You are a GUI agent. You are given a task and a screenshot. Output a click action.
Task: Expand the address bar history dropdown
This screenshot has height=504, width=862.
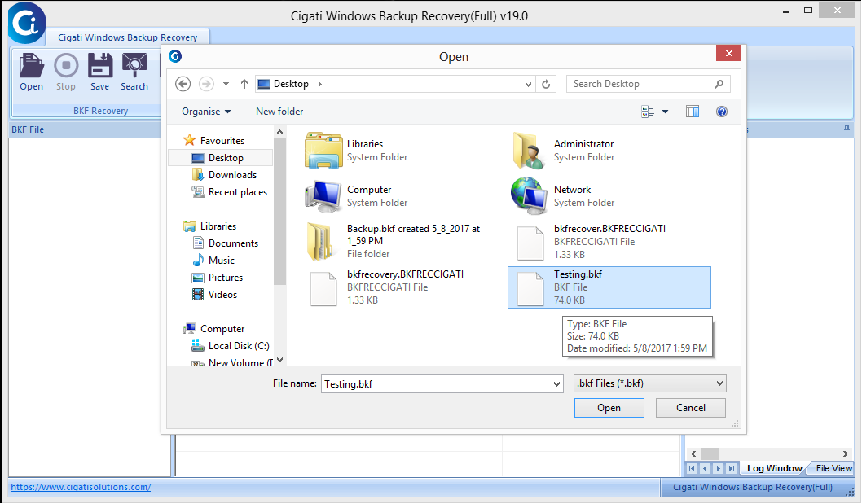click(528, 84)
